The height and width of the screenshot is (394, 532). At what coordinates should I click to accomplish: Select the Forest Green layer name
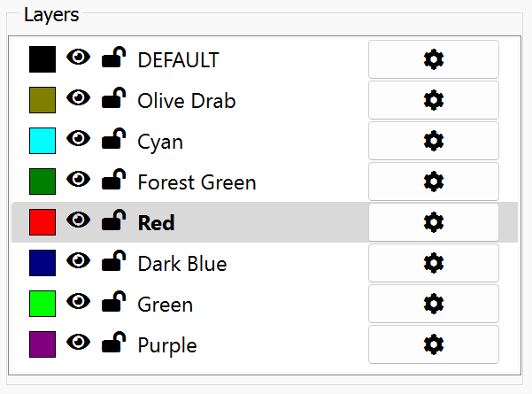point(197,182)
